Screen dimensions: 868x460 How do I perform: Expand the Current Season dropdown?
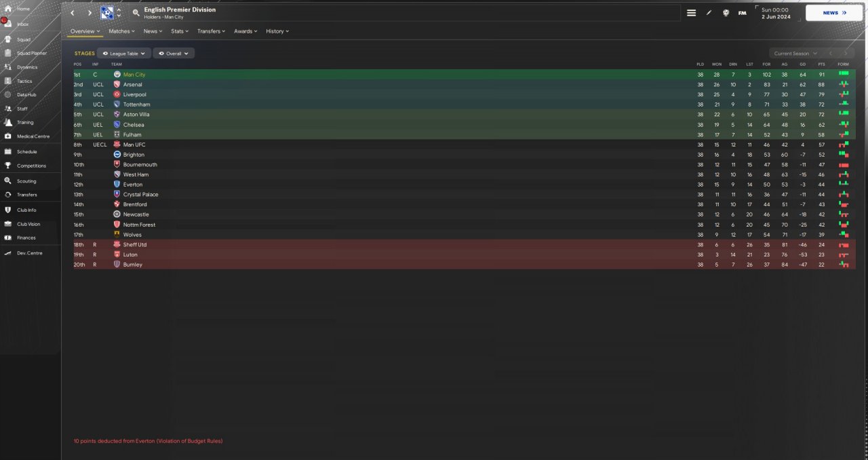point(795,54)
